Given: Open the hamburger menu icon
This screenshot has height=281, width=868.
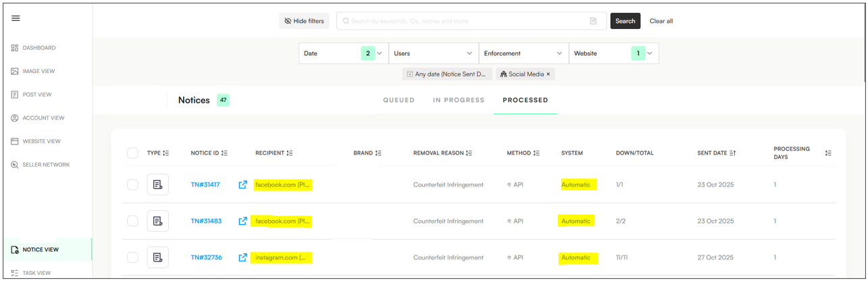Looking at the screenshot, I should pyautogui.click(x=16, y=18).
